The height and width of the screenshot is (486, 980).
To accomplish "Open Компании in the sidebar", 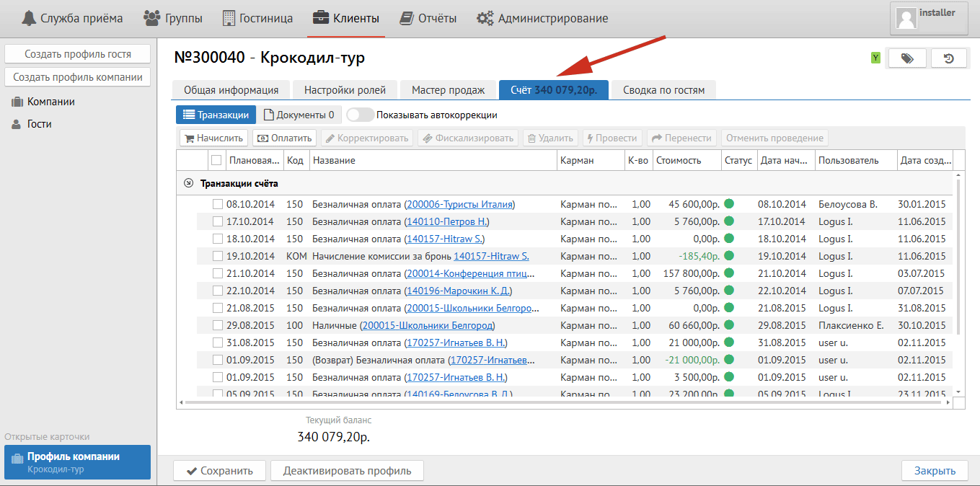I will (x=50, y=102).
